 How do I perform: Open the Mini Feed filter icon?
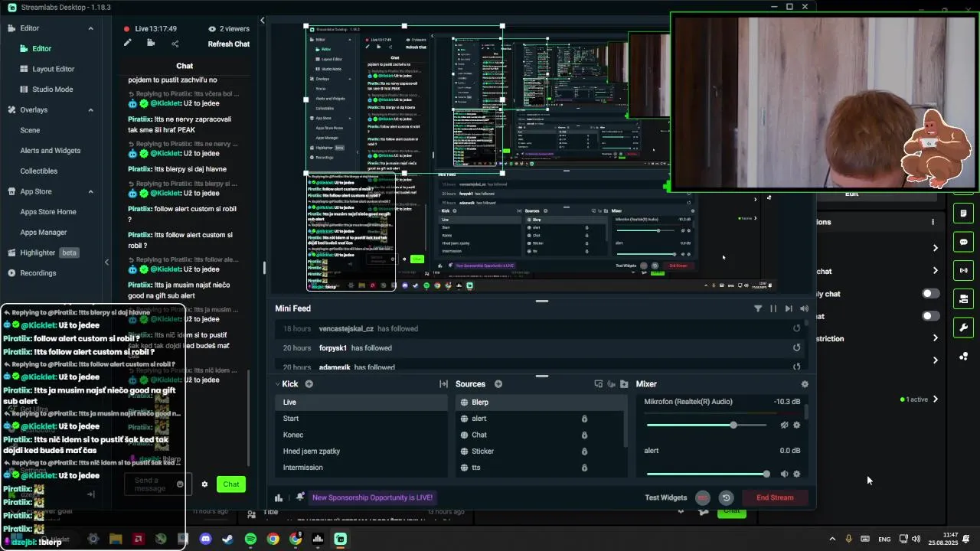point(758,308)
